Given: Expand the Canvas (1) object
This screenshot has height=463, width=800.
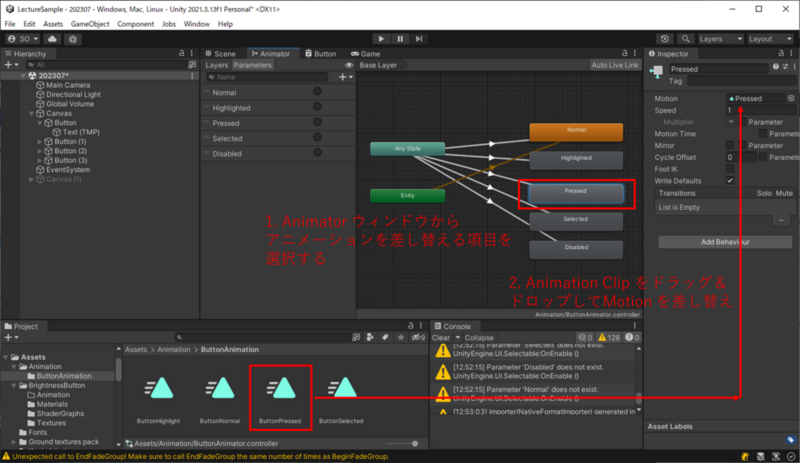Looking at the screenshot, I should point(32,179).
